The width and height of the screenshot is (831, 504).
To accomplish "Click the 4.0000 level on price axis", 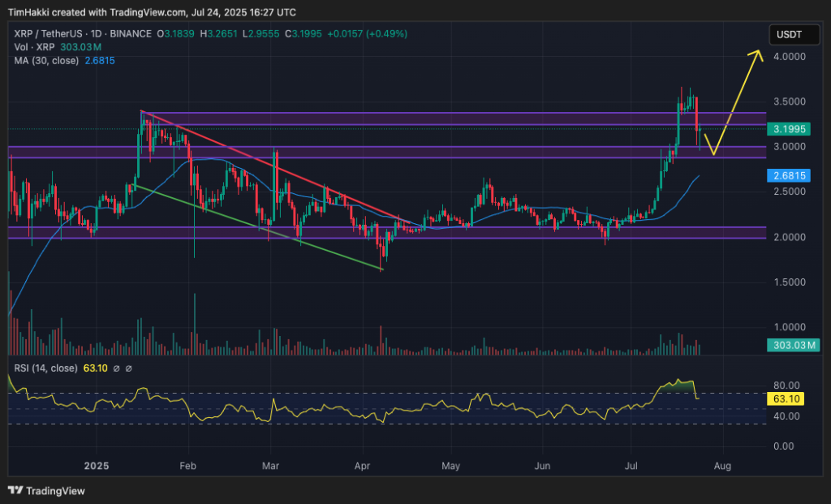I will (x=789, y=57).
